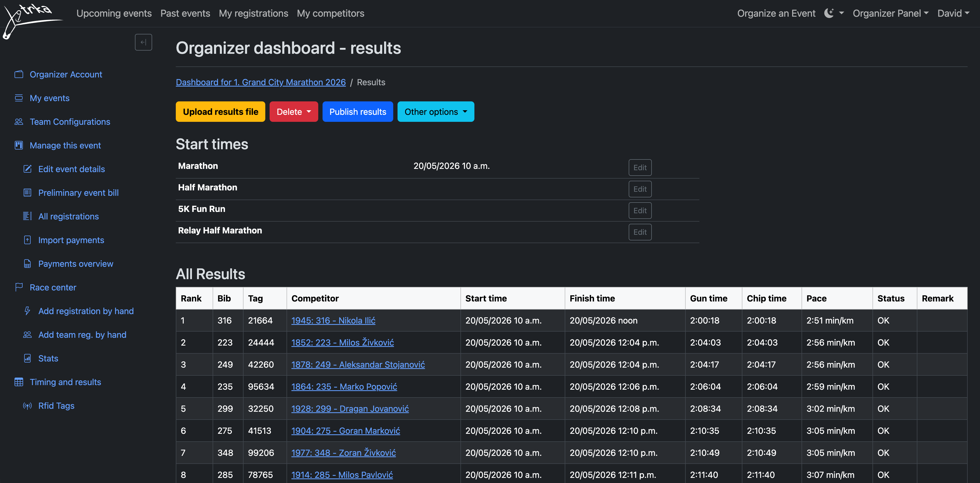View the Stats page icon

(x=27, y=358)
